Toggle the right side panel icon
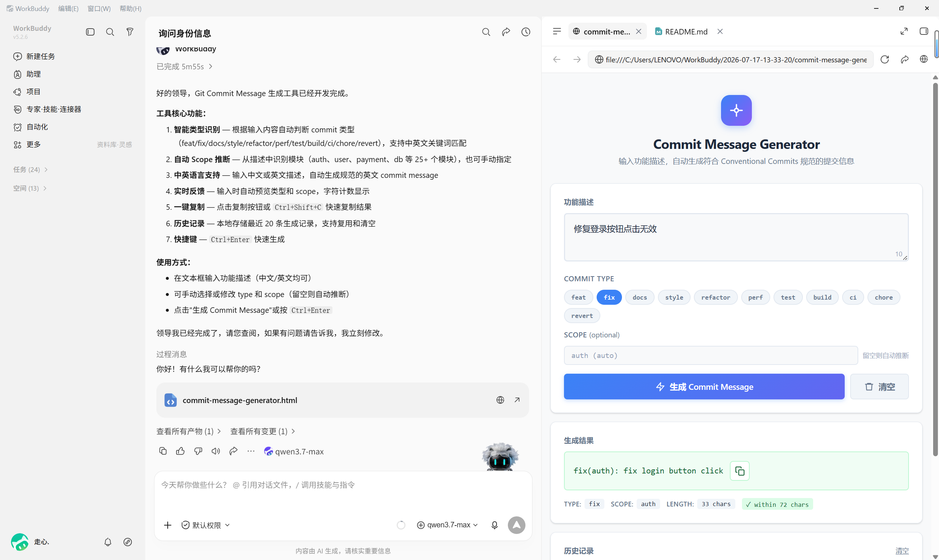This screenshot has height=560, width=939. [x=924, y=31]
